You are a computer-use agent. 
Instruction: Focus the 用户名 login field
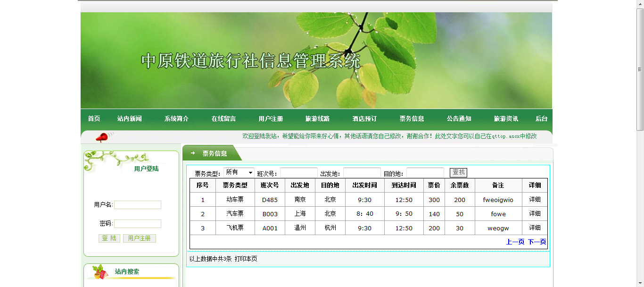click(138, 205)
